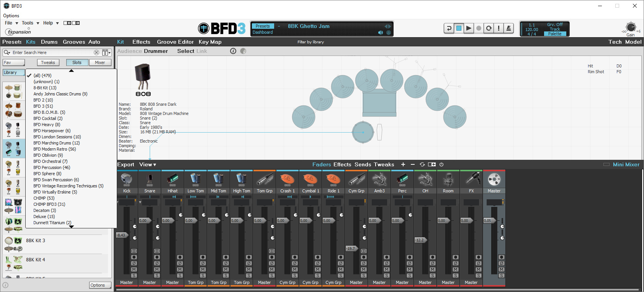Screen dimensions: 644x292
Task: Select the Low Tom channel icon
Action: pyautogui.click(x=196, y=179)
